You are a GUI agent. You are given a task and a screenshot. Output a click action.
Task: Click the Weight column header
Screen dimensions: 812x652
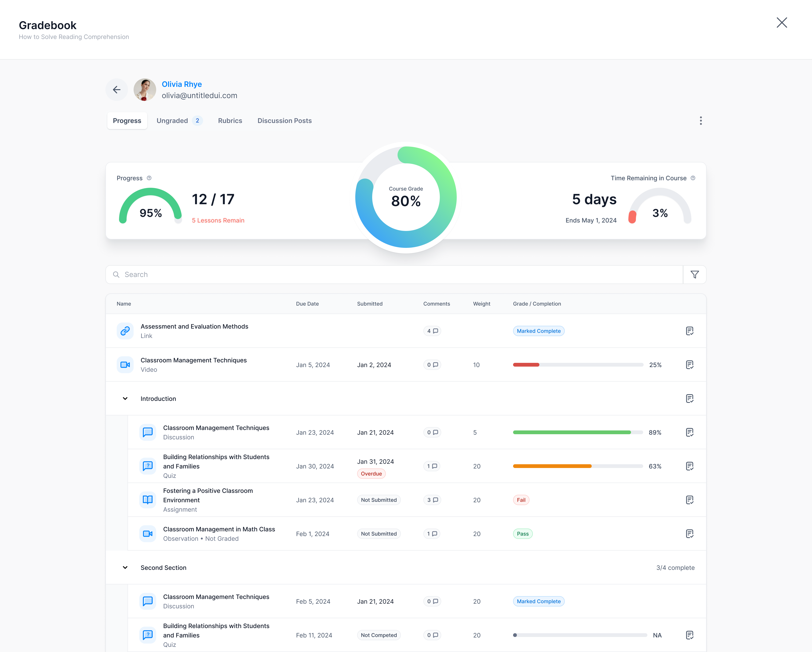click(482, 304)
